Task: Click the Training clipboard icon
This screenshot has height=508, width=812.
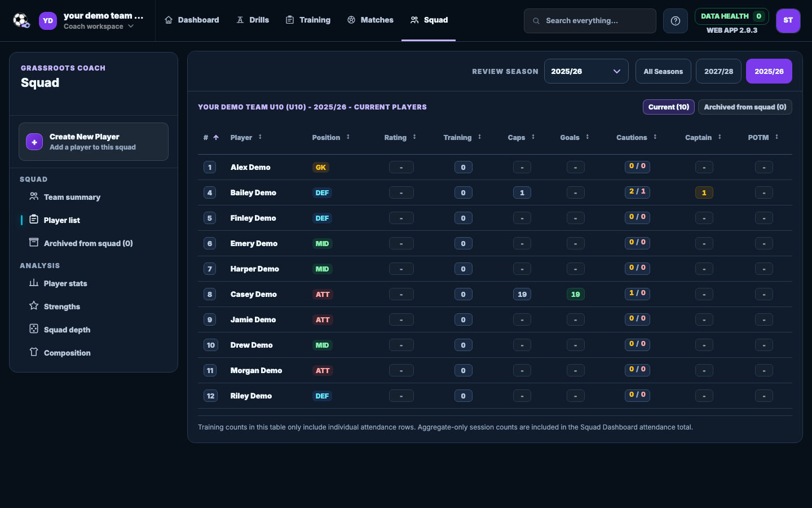Action: pos(290,20)
